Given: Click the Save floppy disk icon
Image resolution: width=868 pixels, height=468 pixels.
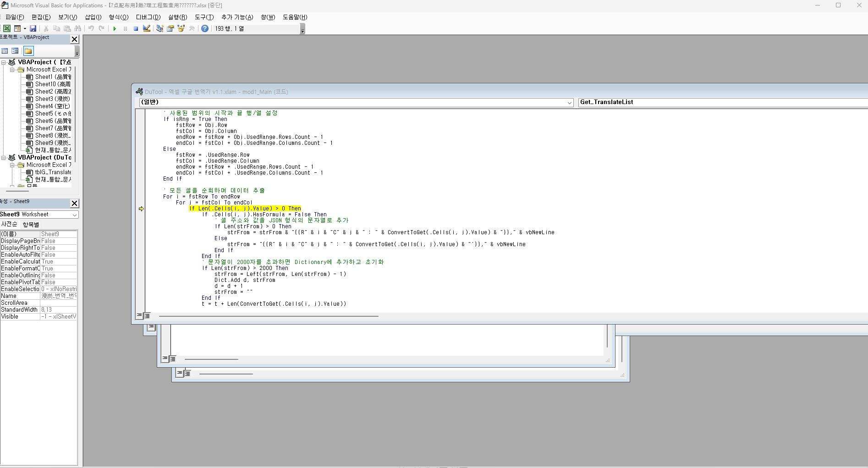Looking at the screenshot, I should click(33, 28).
